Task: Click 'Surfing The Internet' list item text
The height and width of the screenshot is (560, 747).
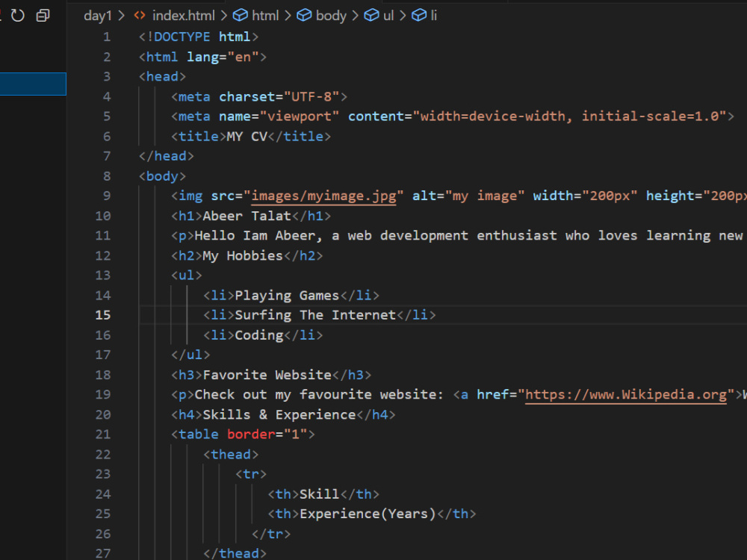Action: click(315, 315)
